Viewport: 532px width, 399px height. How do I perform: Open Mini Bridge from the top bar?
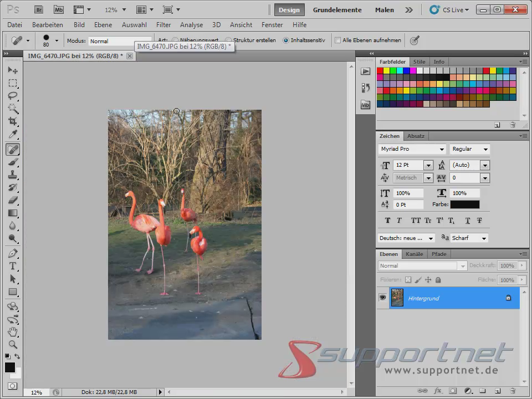tap(58, 9)
